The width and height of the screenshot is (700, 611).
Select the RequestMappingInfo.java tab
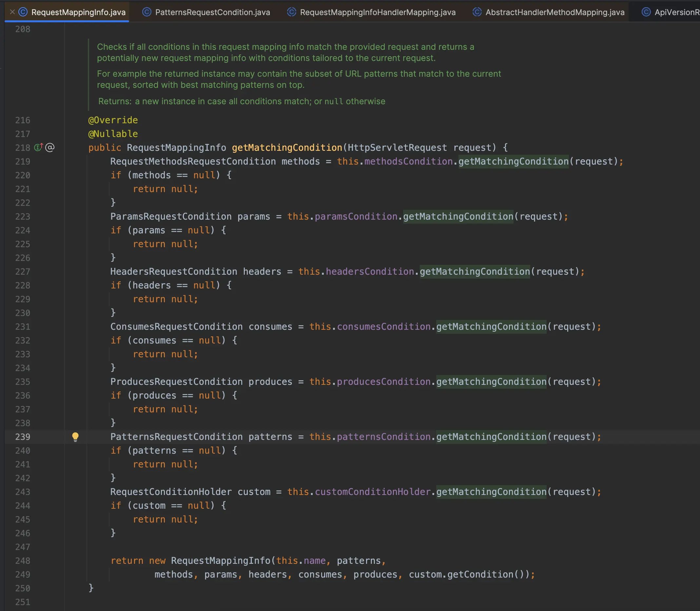(x=67, y=12)
